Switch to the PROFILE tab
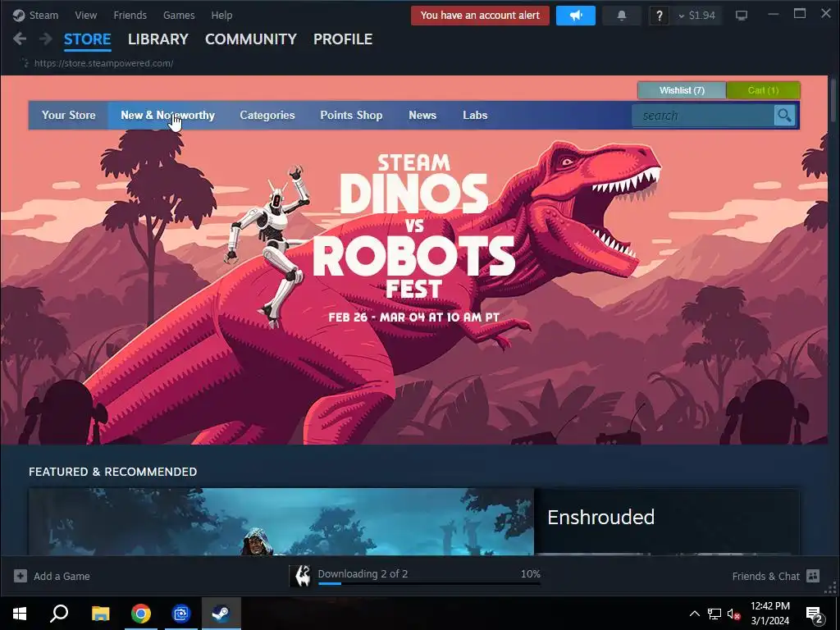Image resolution: width=840 pixels, height=630 pixels. 343,39
